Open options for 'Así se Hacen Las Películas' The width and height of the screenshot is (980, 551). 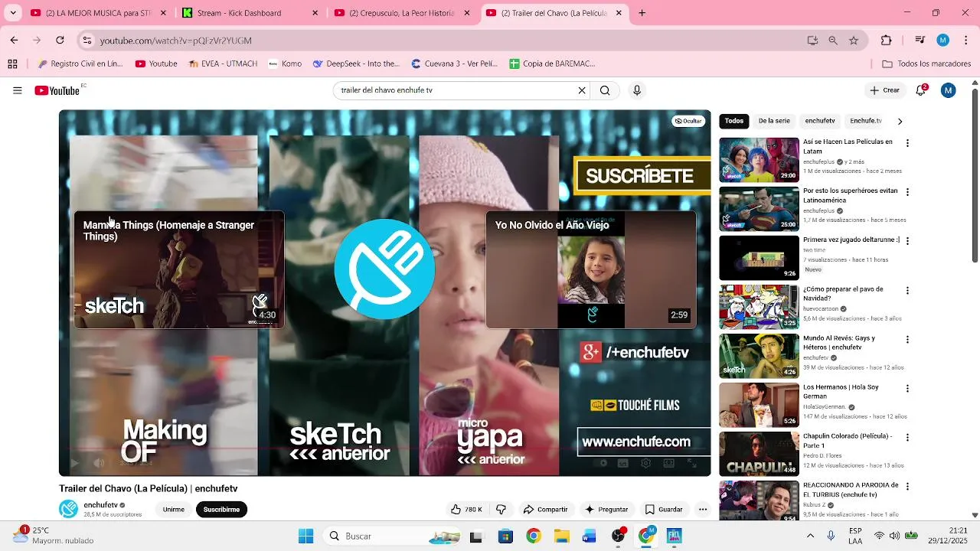click(907, 143)
